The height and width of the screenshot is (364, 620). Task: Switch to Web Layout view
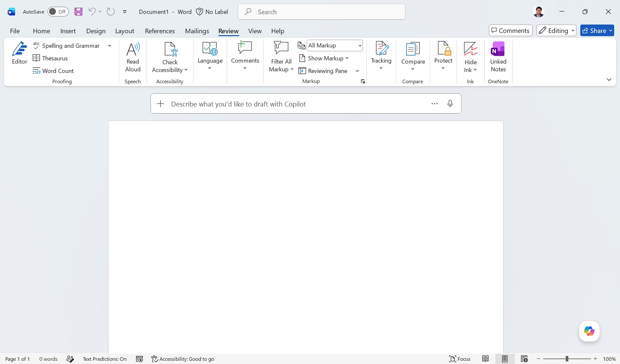(x=524, y=359)
